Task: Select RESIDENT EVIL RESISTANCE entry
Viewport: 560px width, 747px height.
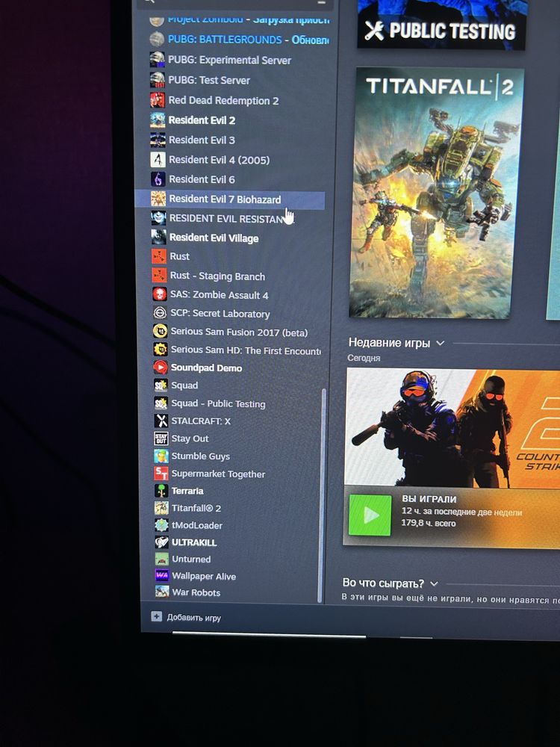Action: [x=231, y=219]
